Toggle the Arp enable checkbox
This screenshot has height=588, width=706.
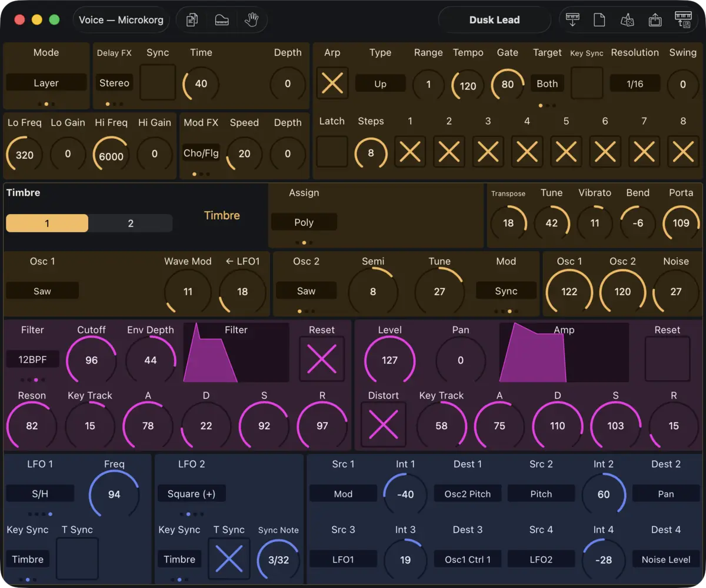click(332, 83)
